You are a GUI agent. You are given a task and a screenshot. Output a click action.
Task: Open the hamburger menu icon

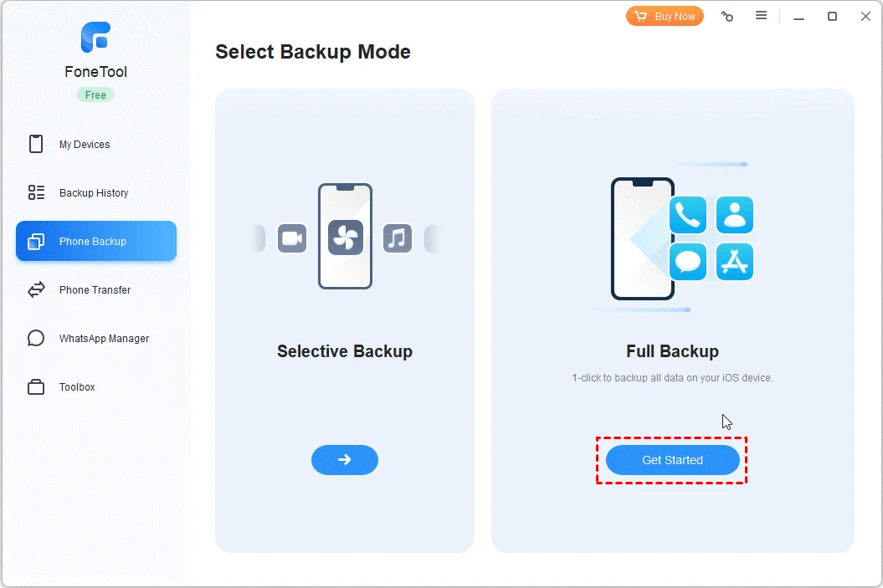(x=762, y=16)
